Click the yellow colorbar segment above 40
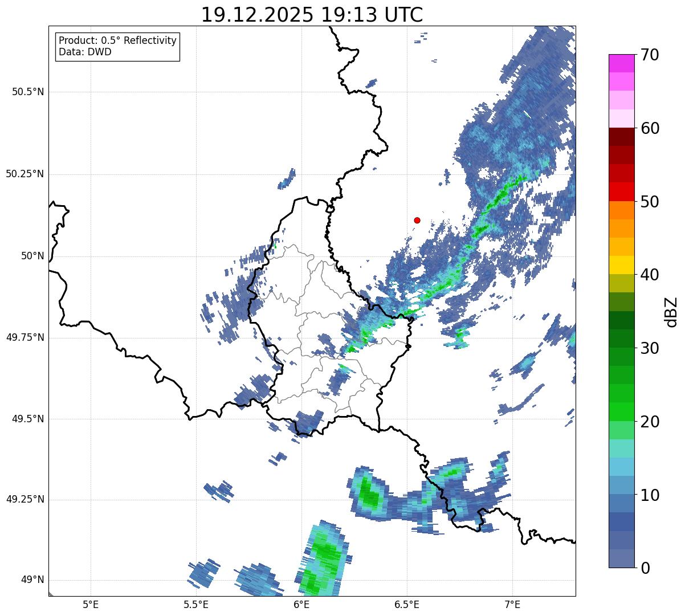The height and width of the screenshot is (616, 685). (621, 265)
